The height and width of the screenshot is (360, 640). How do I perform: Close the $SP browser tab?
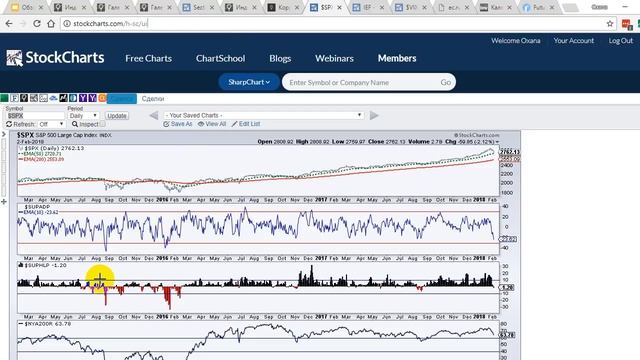point(339,7)
